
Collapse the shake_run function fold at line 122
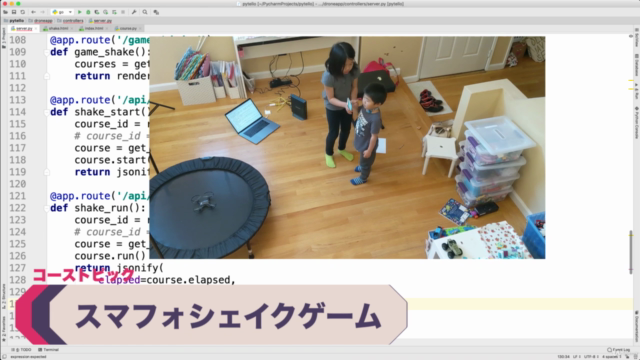click(47, 208)
